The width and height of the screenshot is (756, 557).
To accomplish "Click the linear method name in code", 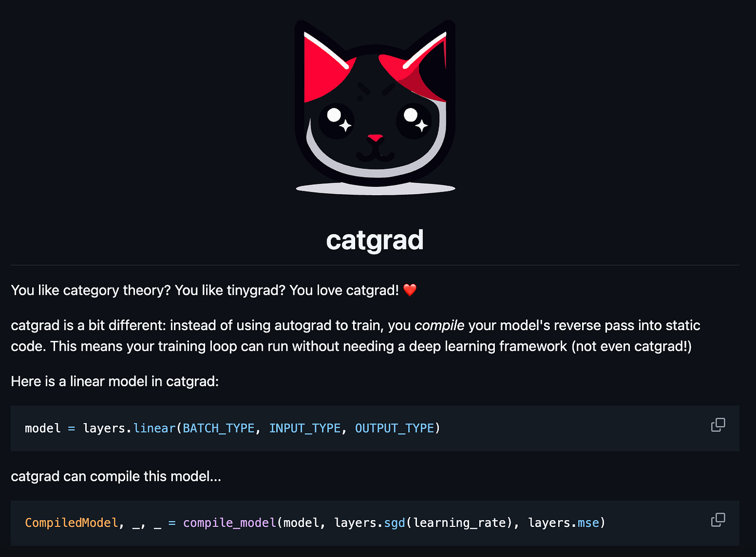I will click(154, 428).
